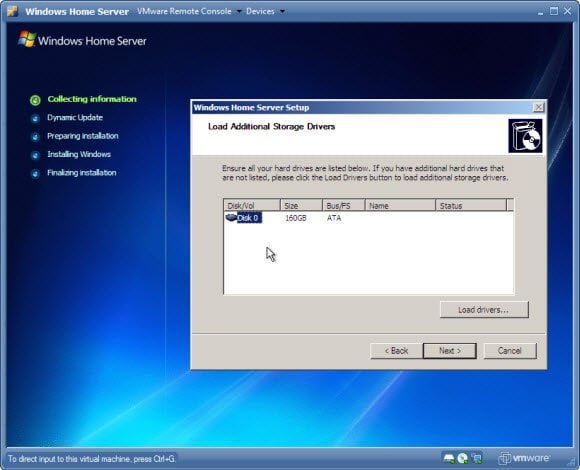The image size is (580, 470).
Task: Open the Devices menu
Action: point(260,11)
